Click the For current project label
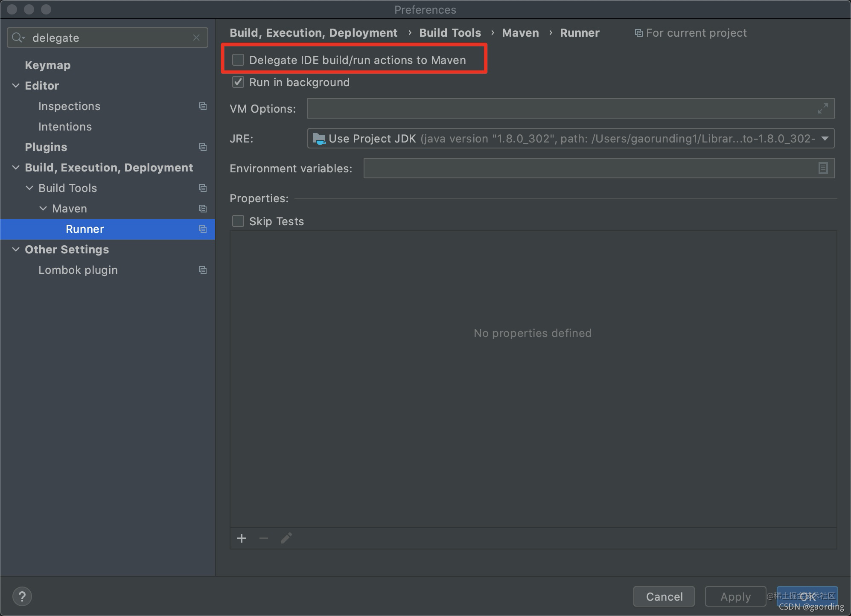Image resolution: width=851 pixels, height=616 pixels. [x=696, y=33]
